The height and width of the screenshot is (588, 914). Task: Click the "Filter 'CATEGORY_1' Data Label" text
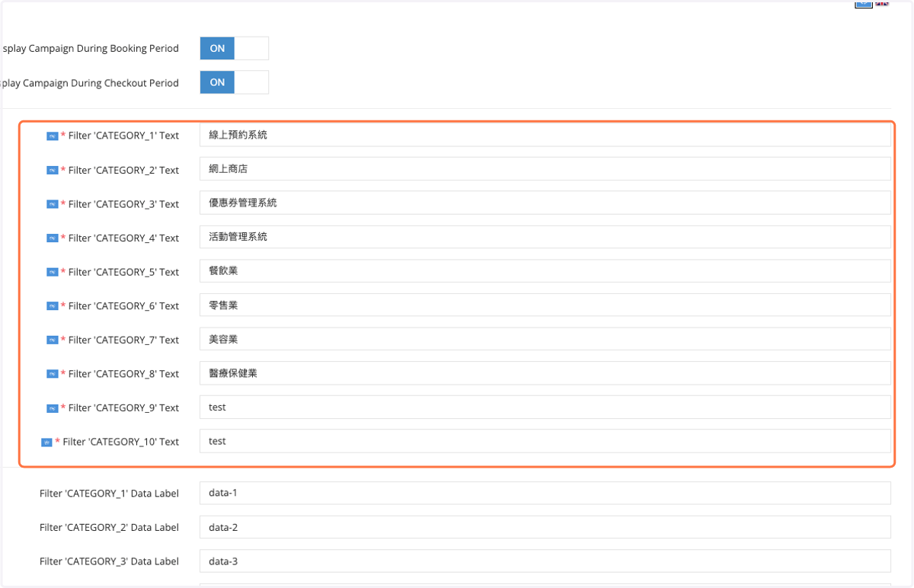109,494
